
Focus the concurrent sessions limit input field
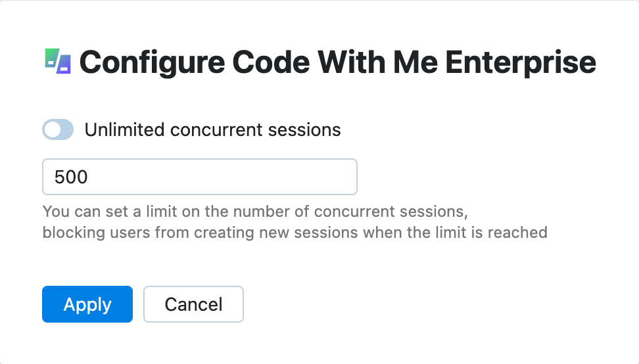point(199,177)
